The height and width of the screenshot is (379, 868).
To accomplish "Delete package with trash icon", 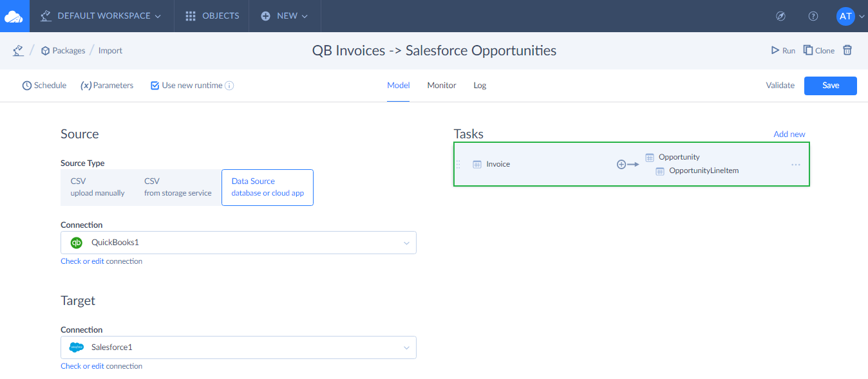I will pyautogui.click(x=847, y=50).
